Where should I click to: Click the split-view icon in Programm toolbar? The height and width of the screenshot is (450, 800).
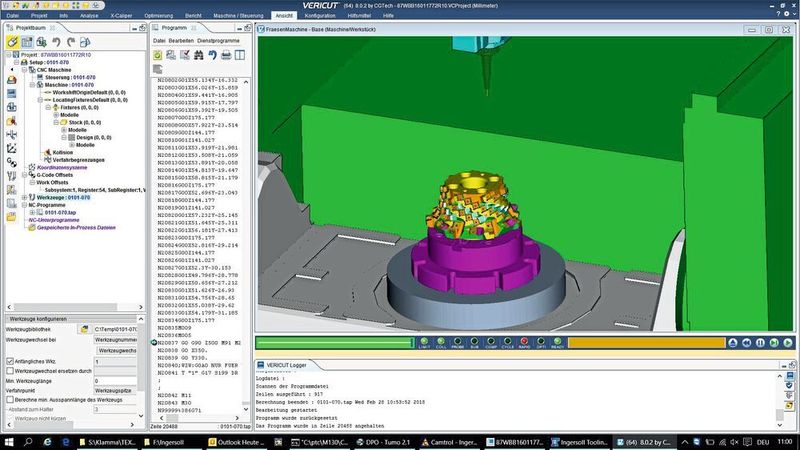point(240,55)
